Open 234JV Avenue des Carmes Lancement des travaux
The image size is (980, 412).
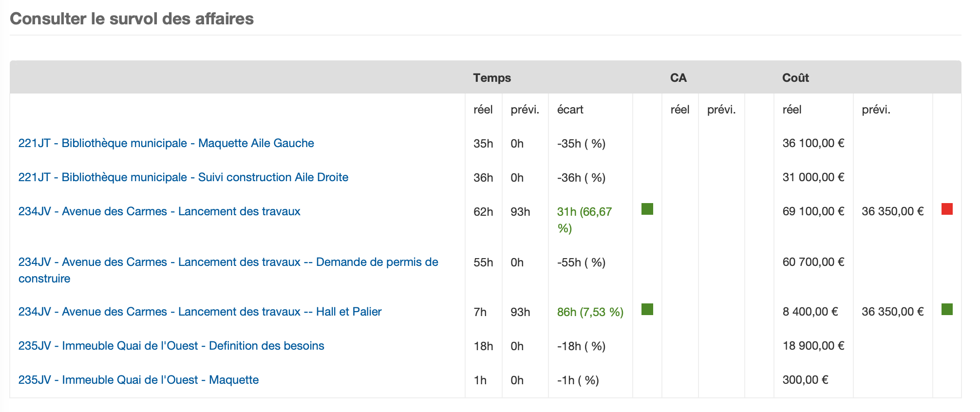(x=159, y=211)
